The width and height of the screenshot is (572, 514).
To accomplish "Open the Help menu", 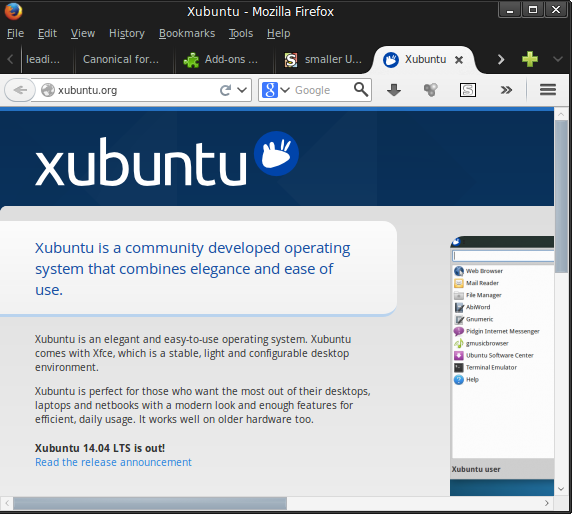I will (278, 34).
